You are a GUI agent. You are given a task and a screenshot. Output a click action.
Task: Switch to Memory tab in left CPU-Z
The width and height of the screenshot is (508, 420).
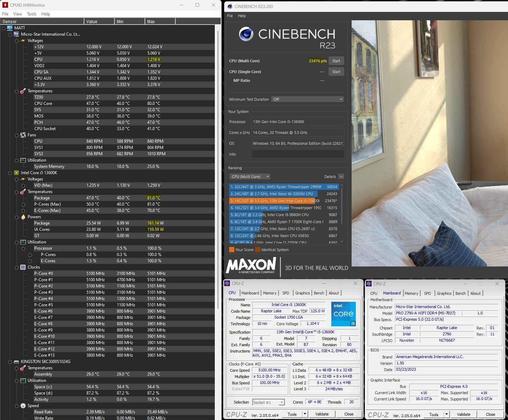point(270,293)
